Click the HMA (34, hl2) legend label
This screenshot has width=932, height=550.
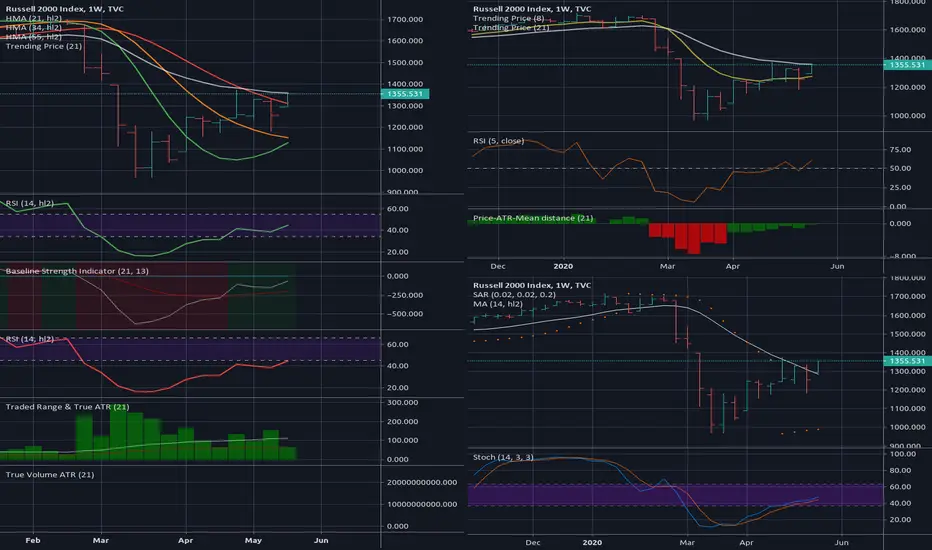point(33,27)
